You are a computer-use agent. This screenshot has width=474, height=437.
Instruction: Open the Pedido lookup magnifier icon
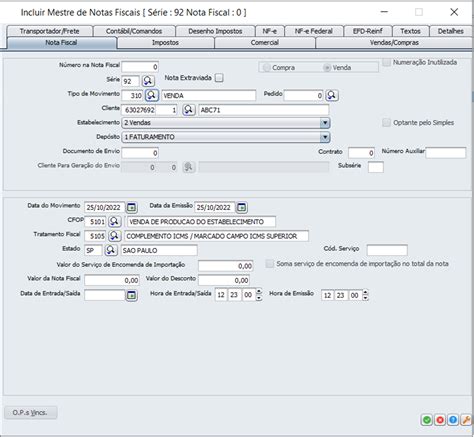(332, 95)
